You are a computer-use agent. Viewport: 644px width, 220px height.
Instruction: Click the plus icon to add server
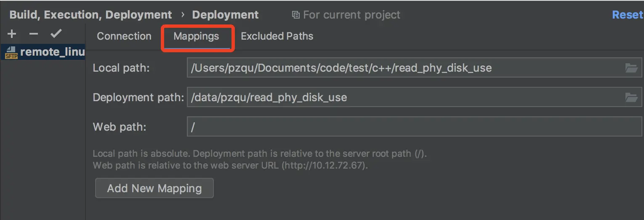click(x=12, y=34)
